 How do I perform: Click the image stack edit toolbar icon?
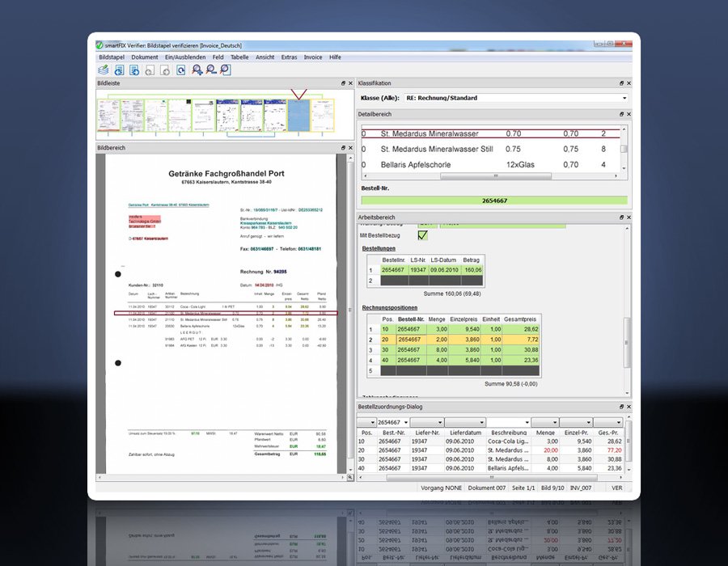pos(104,70)
